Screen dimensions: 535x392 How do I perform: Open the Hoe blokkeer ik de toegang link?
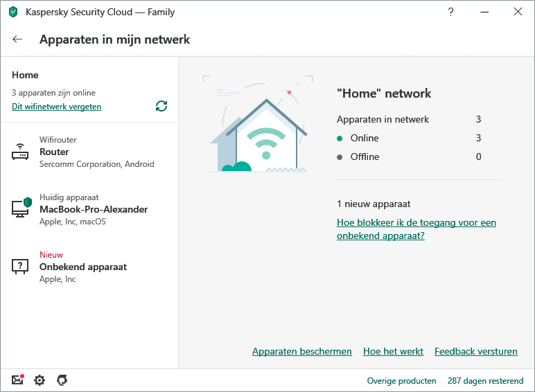[416, 229]
